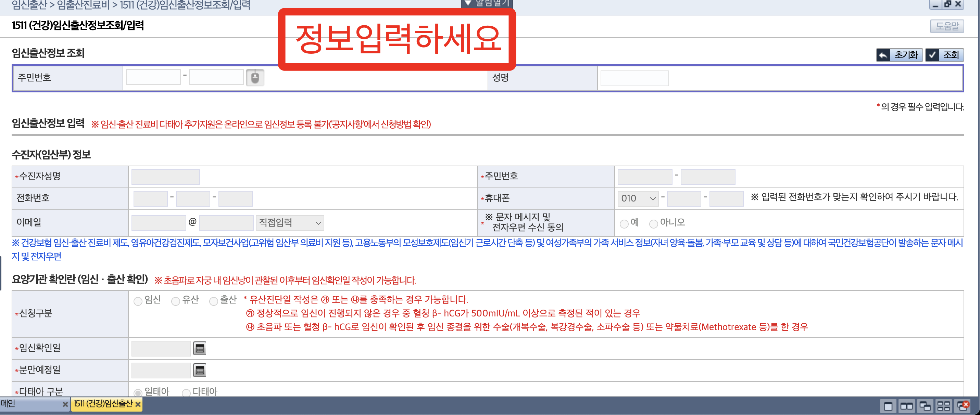Open the 도움말 help page
The height and width of the screenshot is (415, 980).
click(x=946, y=26)
